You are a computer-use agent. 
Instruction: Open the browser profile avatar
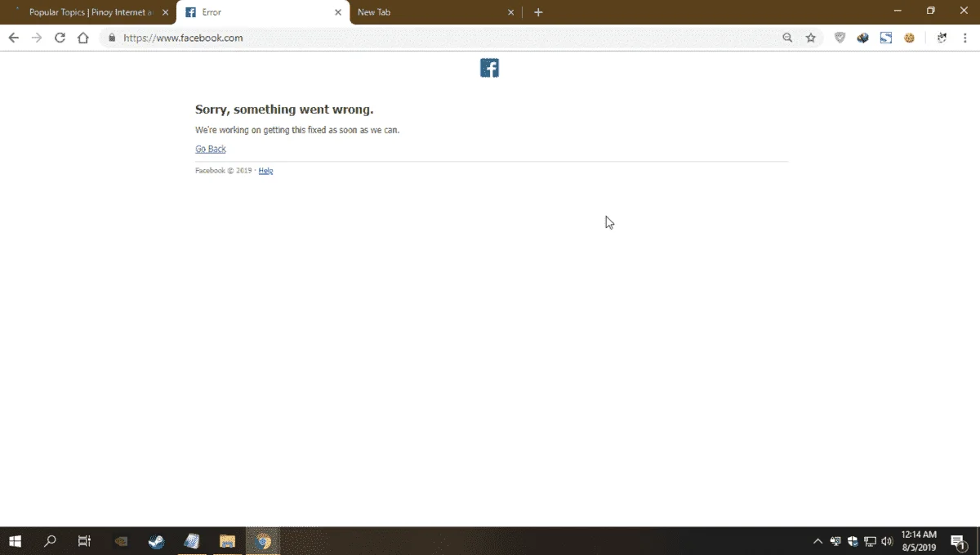[942, 38]
